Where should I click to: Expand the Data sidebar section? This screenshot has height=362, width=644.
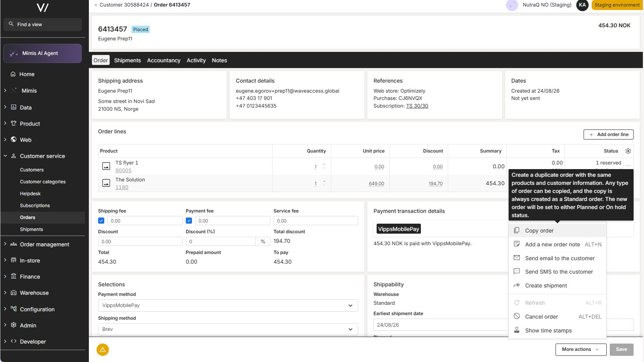click(5, 107)
